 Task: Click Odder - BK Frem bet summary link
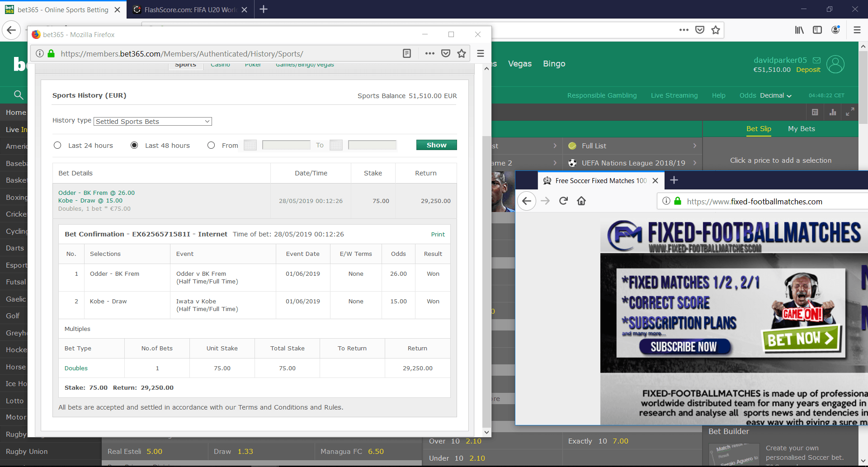[96, 193]
